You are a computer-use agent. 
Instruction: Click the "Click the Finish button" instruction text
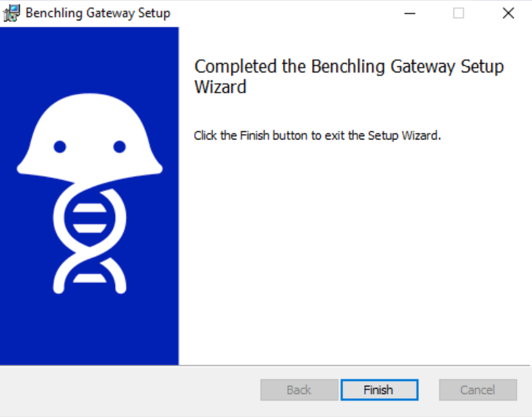(x=317, y=135)
